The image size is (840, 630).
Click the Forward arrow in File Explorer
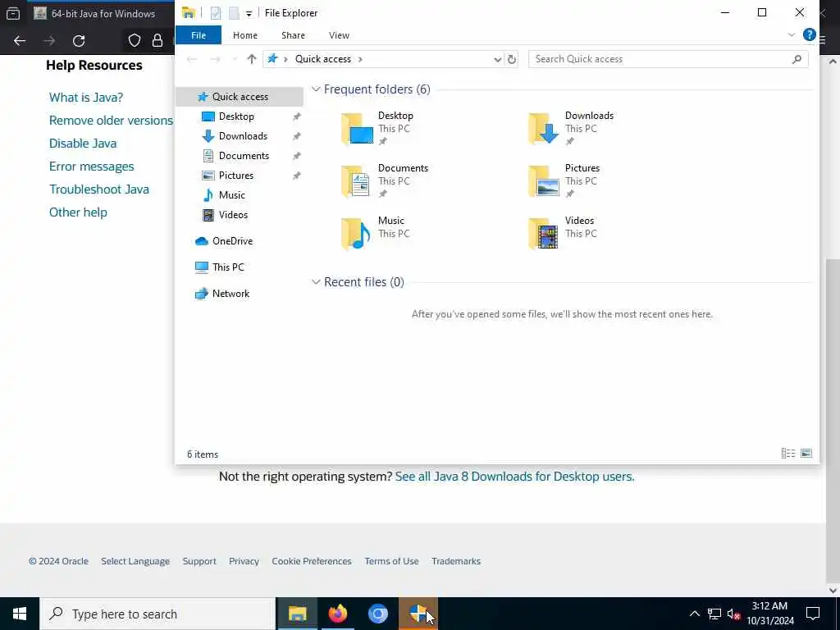(x=215, y=59)
